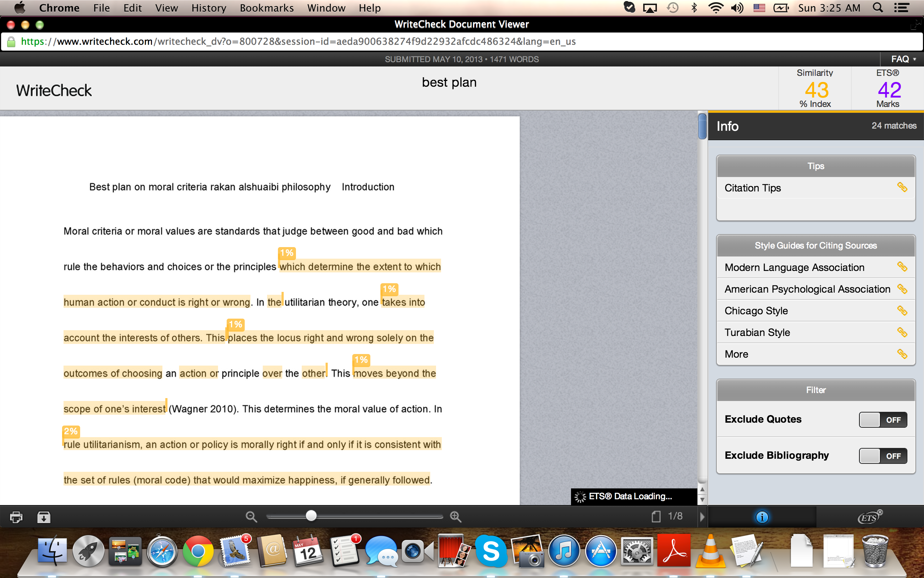
Task: Click More style guides link
Action: [x=816, y=354]
